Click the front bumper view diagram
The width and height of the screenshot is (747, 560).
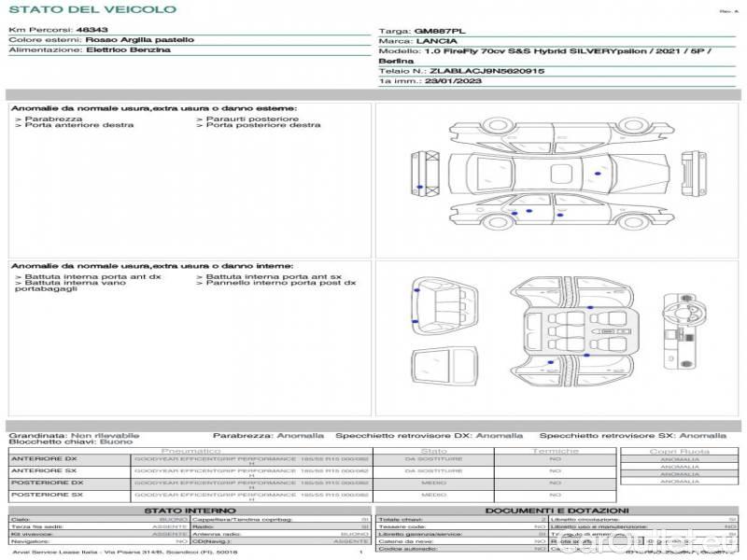tap(426, 173)
